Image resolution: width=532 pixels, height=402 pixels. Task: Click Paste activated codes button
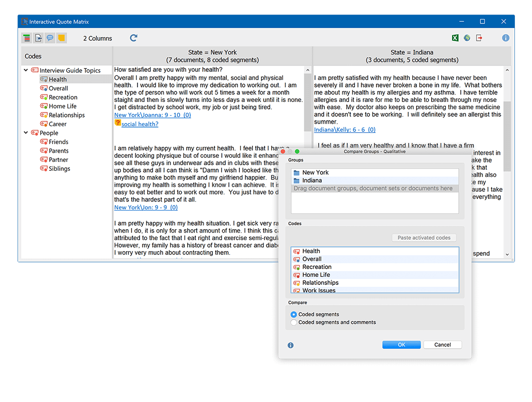point(424,238)
